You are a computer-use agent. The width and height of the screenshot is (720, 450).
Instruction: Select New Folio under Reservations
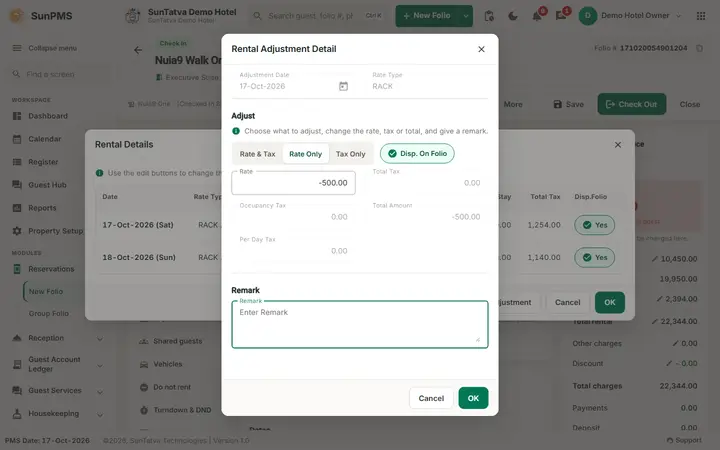pos(46,292)
